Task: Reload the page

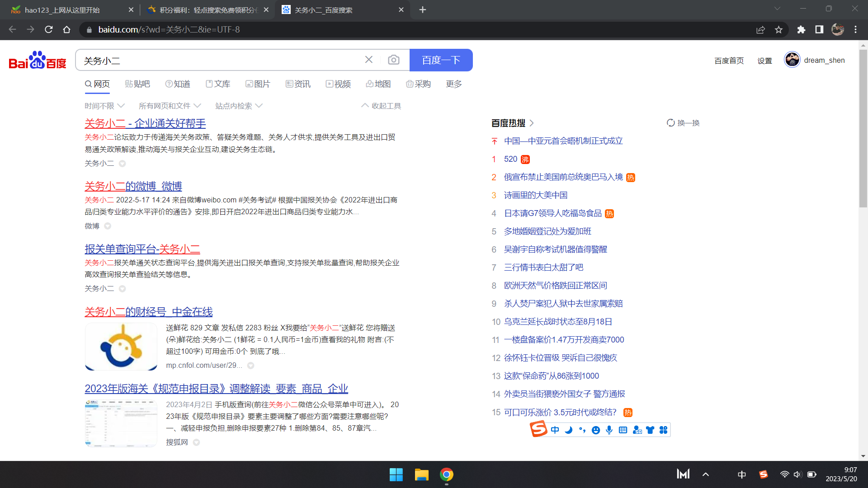Action: click(49, 29)
